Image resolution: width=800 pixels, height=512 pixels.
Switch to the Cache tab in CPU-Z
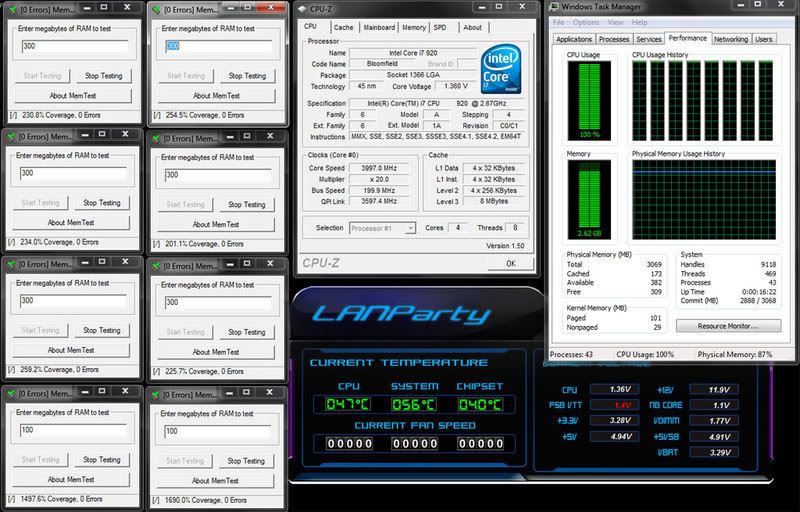coord(343,28)
